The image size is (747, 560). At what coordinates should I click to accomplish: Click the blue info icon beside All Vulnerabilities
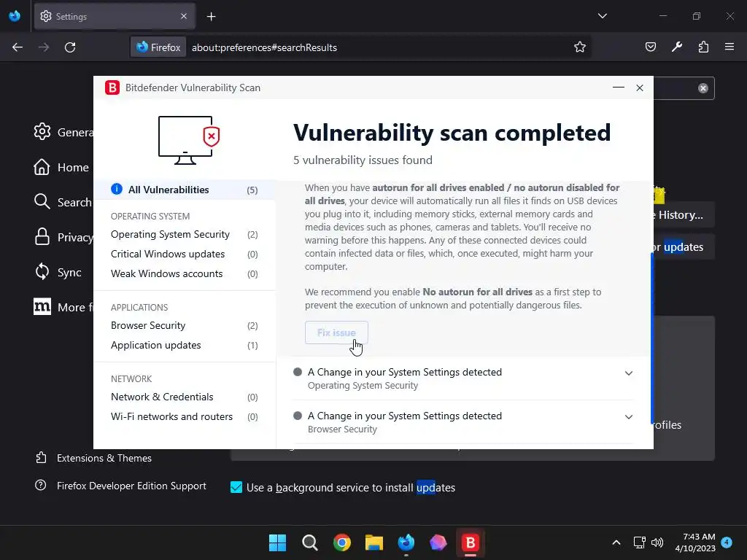pos(117,189)
